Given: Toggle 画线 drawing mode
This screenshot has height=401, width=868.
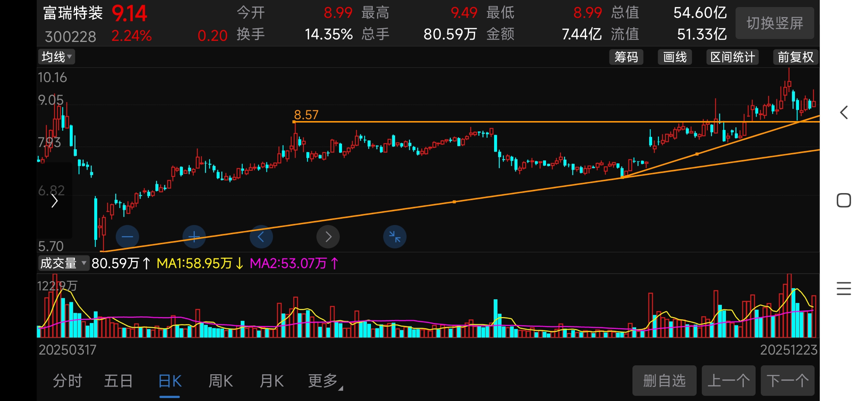Looking at the screenshot, I should coord(675,57).
